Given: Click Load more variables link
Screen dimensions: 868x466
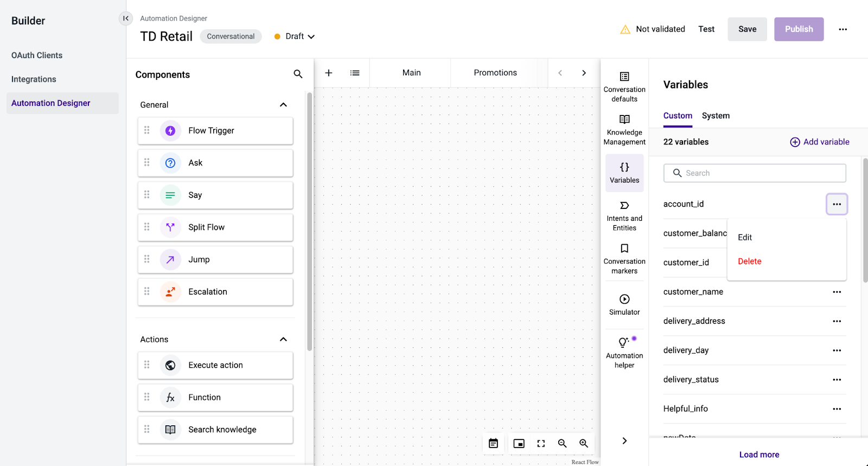Looking at the screenshot, I should [759, 455].
